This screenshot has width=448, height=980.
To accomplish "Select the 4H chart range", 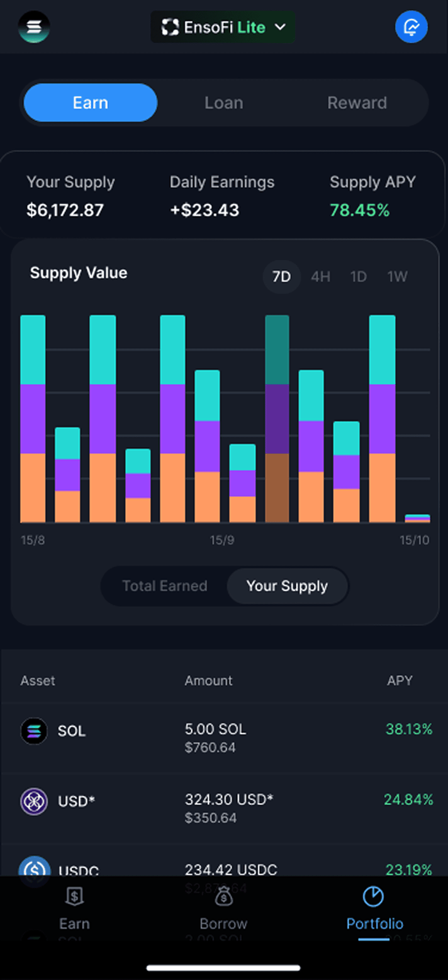I will pos(321,277).
